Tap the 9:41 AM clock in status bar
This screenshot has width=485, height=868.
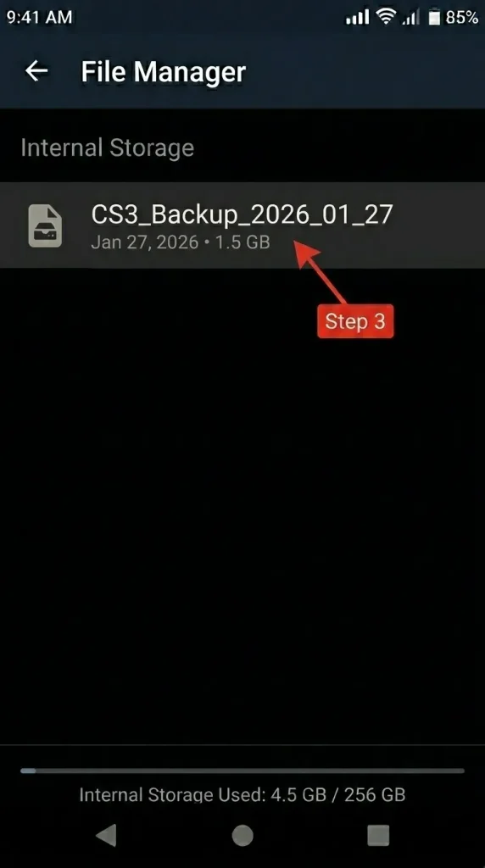point(39,17)
